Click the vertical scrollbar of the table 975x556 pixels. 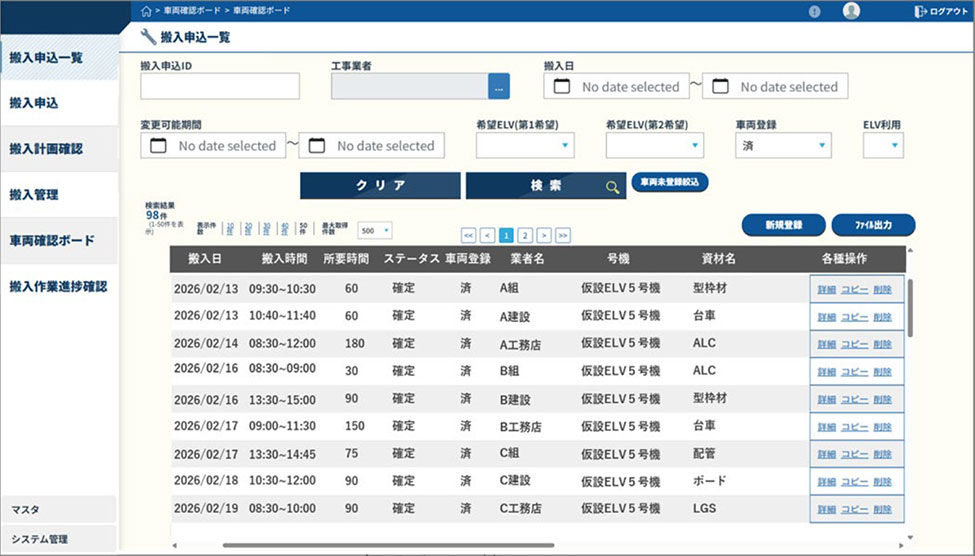[910, 308]
